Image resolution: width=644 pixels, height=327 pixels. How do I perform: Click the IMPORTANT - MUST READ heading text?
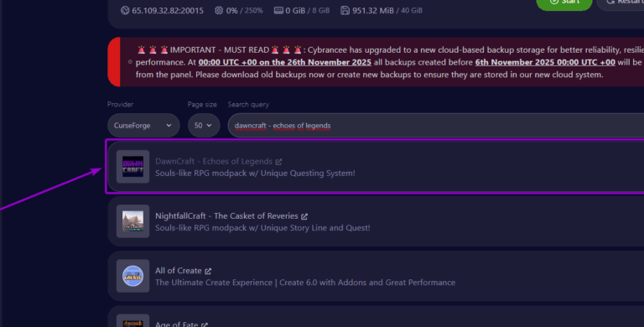[220, 50]
